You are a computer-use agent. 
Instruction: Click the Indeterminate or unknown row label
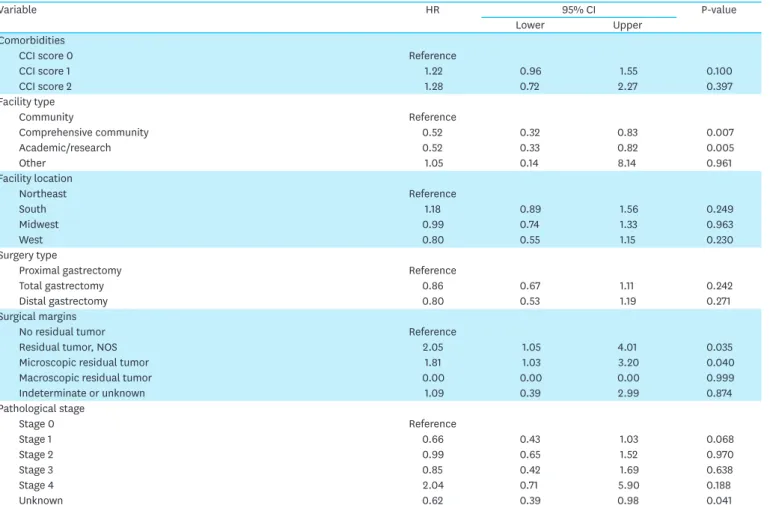pos(82,393)
